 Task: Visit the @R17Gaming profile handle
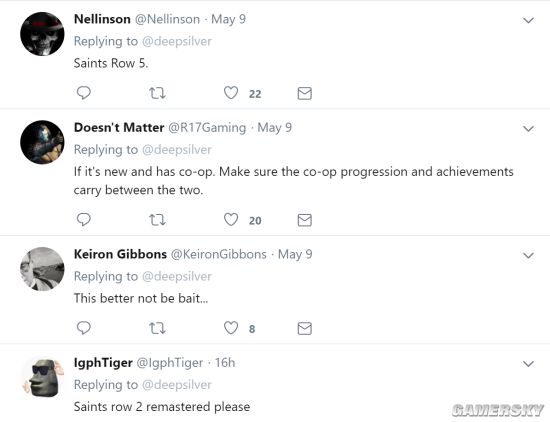(x=207, y=128)
